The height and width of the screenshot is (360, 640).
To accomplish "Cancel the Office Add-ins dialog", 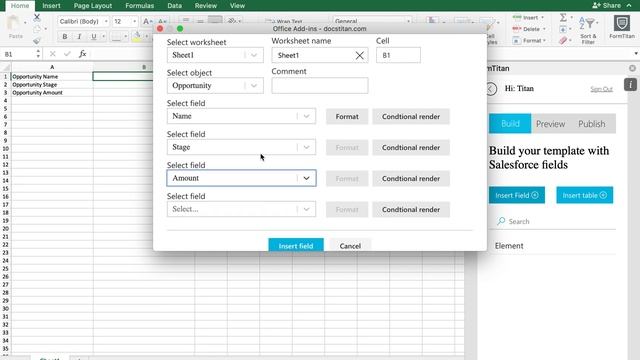I will click(x=350, y=245).
